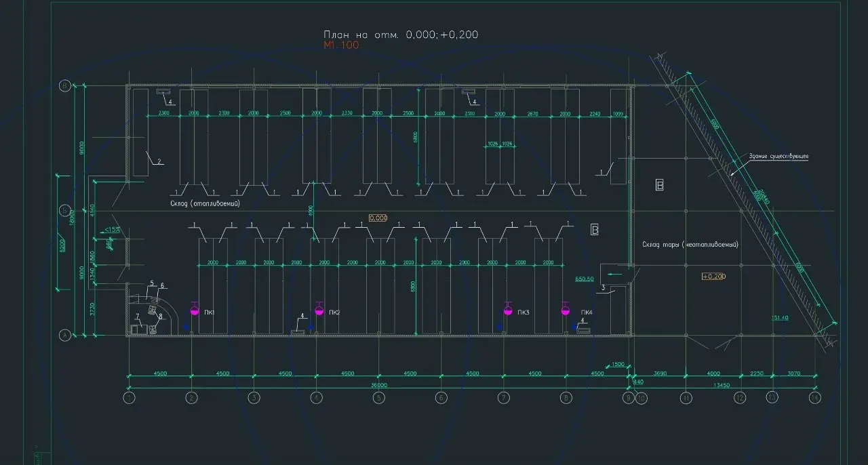Click equipment callout number 6
This screenshot has height=465, width=868.
pos(162,285)
